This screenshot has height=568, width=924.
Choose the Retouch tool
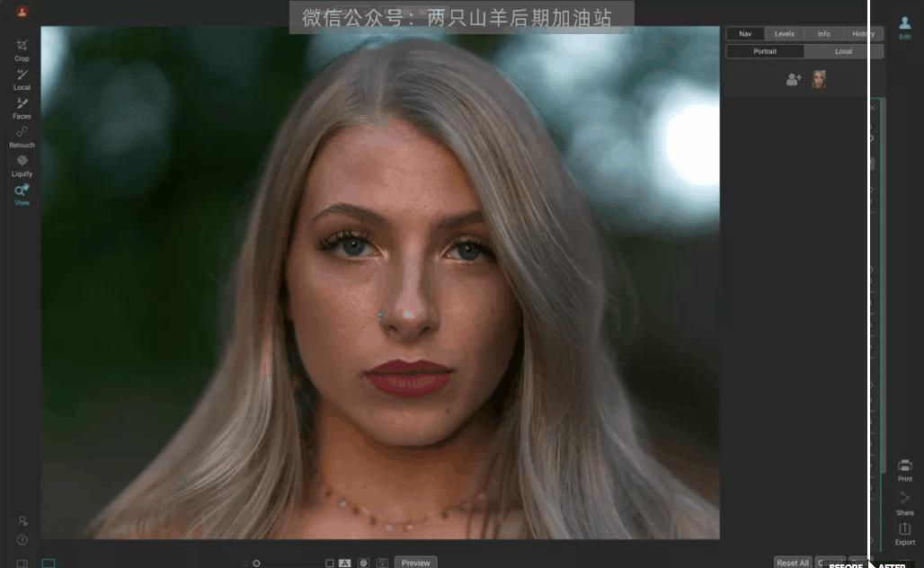click(22, 138)
